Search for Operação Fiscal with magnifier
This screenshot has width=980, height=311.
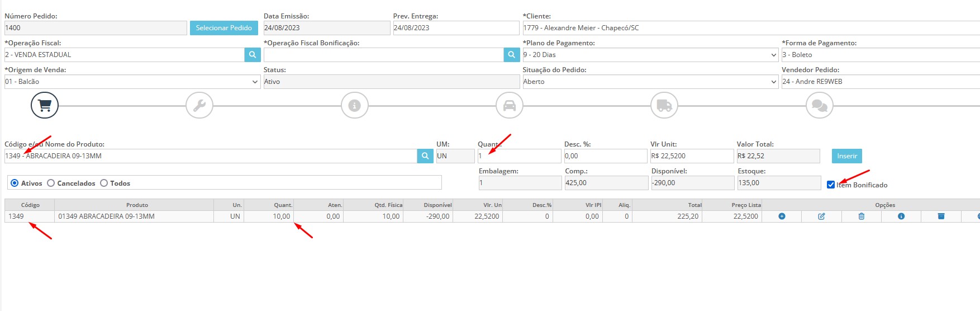[x=253, y=55]
